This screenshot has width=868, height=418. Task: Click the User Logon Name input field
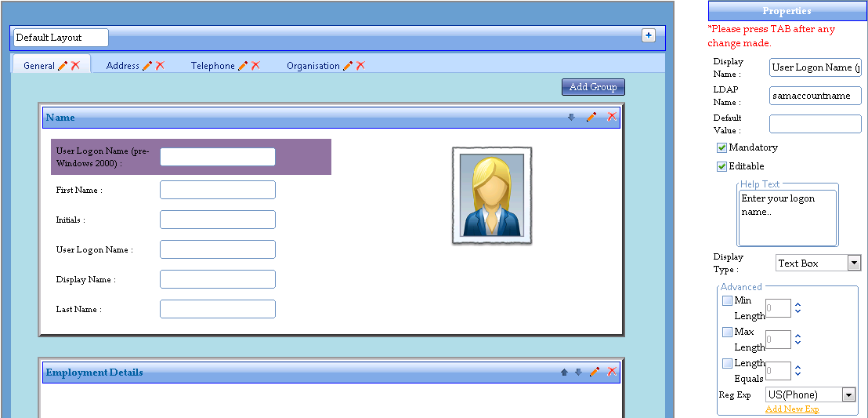(218, 249)
